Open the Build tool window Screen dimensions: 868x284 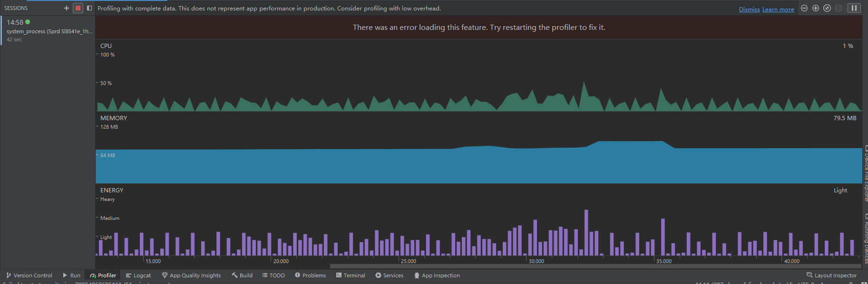coord(242,275)
